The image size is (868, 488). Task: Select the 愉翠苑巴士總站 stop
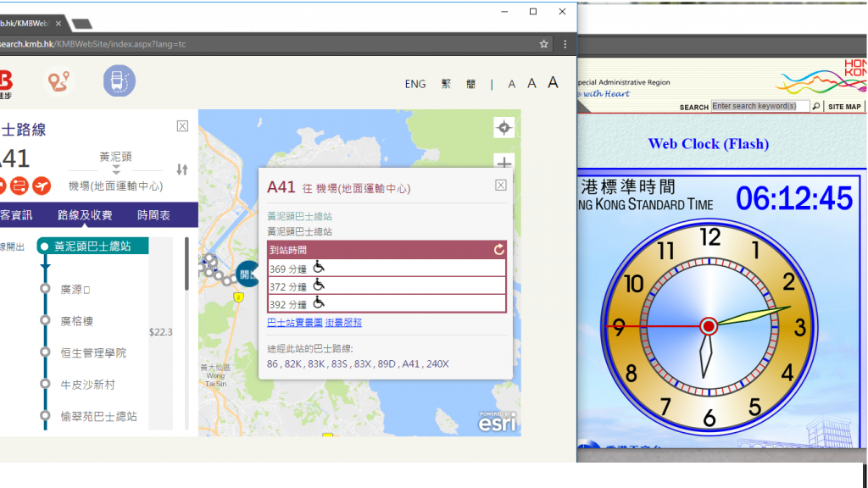click(98, 416)
